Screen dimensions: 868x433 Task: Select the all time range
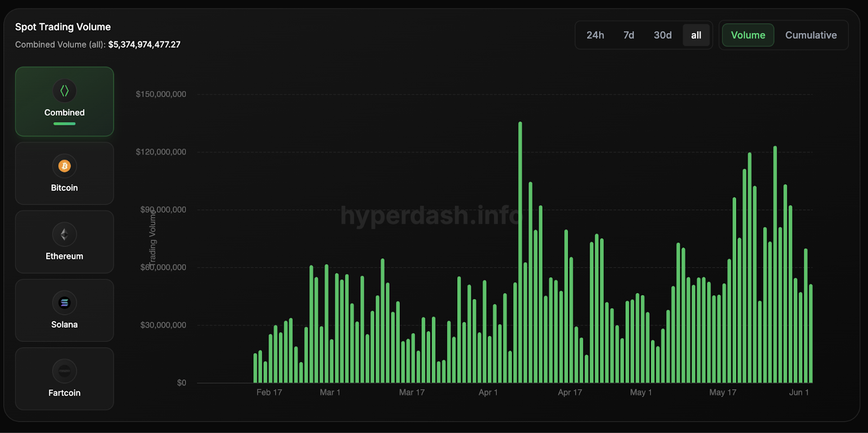coord(696,35)
